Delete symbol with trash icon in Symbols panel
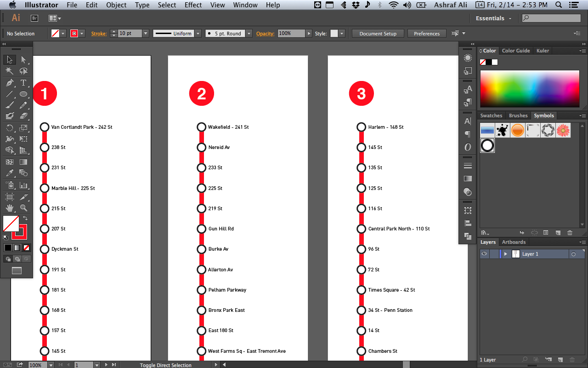The image size is (588, 368). point(570,233)
